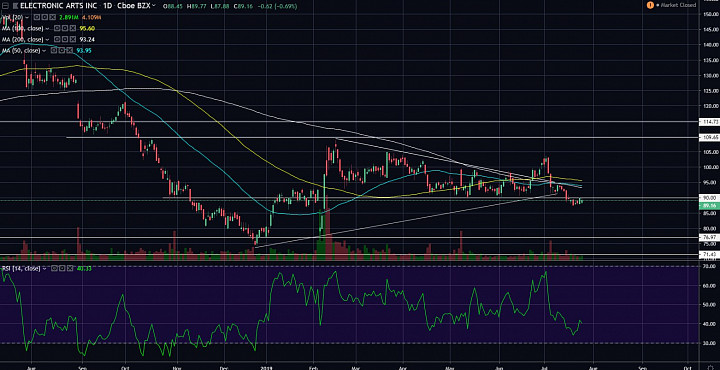Click the 120.00 level on the price scale
This screenshot has height=370, width=720.
710,106
